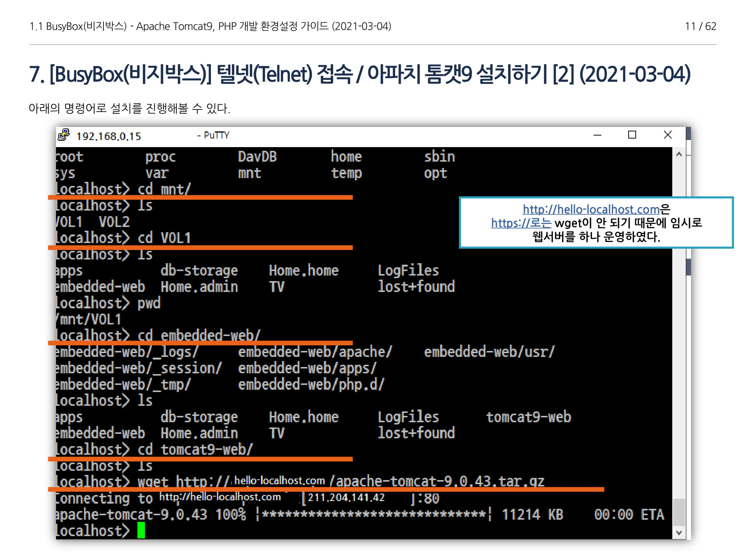
Task: Close the PuTTY terminal window
Action: (668, 135)
